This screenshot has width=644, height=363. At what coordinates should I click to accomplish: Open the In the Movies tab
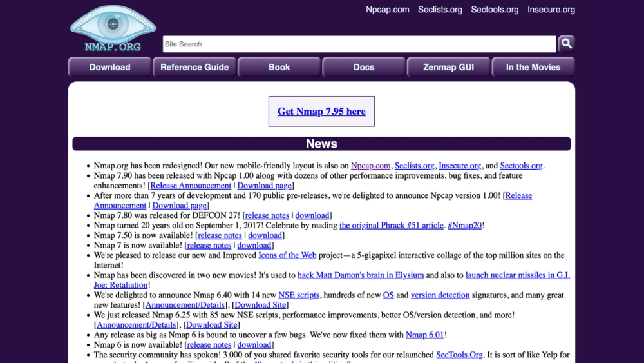pyautogui.click(x=533, y=67)
